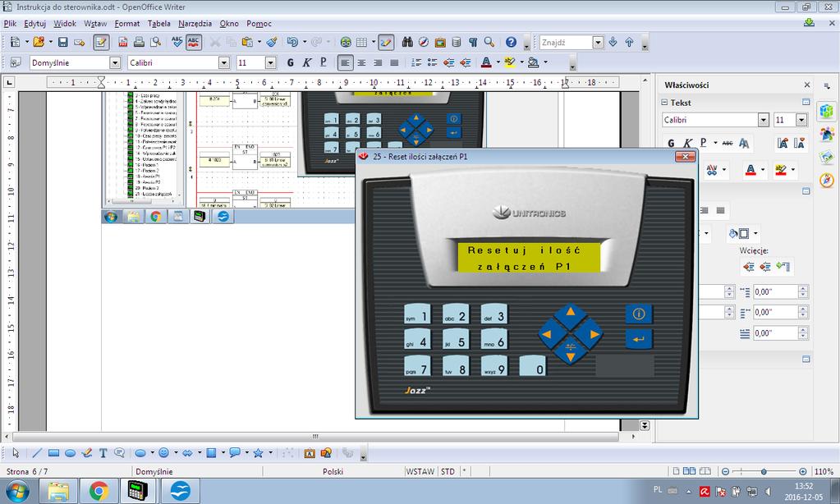Export directly as PDF
This screenshot has width=840, height=504.
[x=122, y=42]
